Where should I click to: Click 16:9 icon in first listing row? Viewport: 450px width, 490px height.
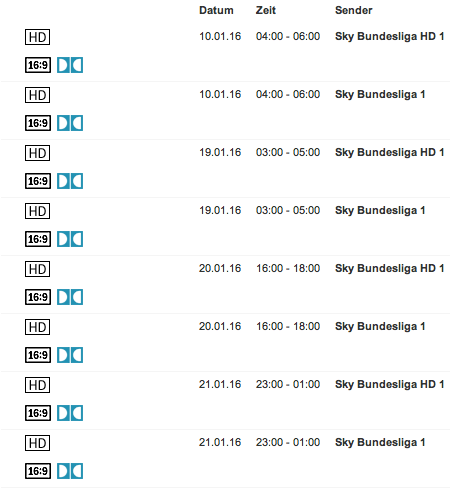pos(38,65)
